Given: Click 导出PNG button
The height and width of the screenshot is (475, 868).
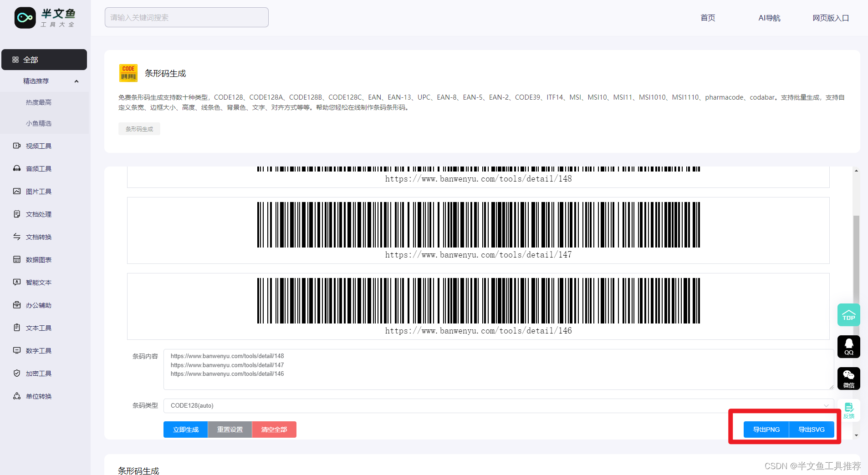Looking at the screenshot, I should coord(766,430).
